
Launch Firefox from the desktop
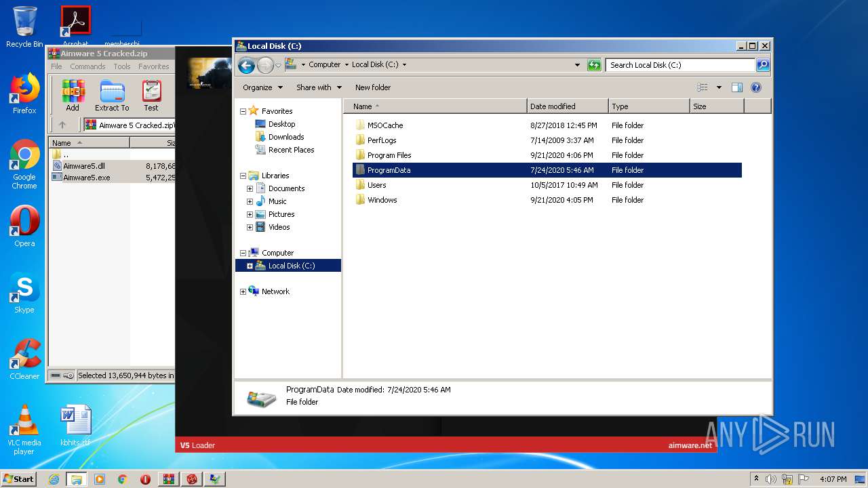(x=24, y=94)
